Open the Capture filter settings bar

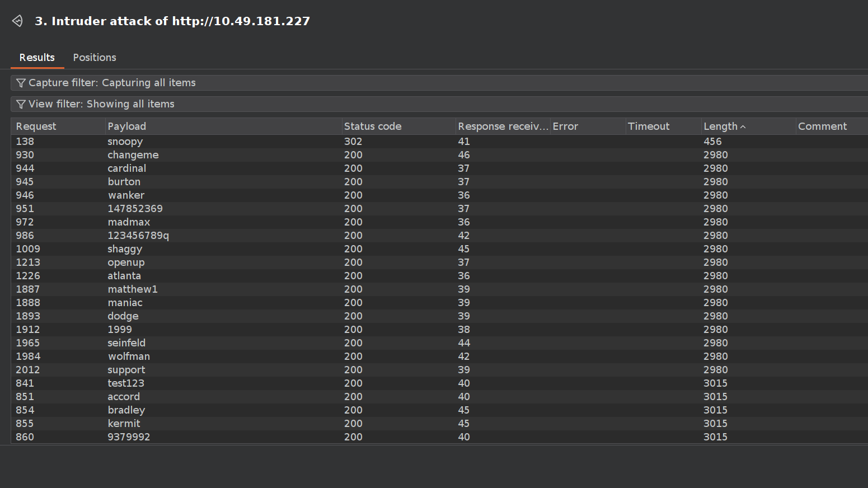click(x=439, y=83)
